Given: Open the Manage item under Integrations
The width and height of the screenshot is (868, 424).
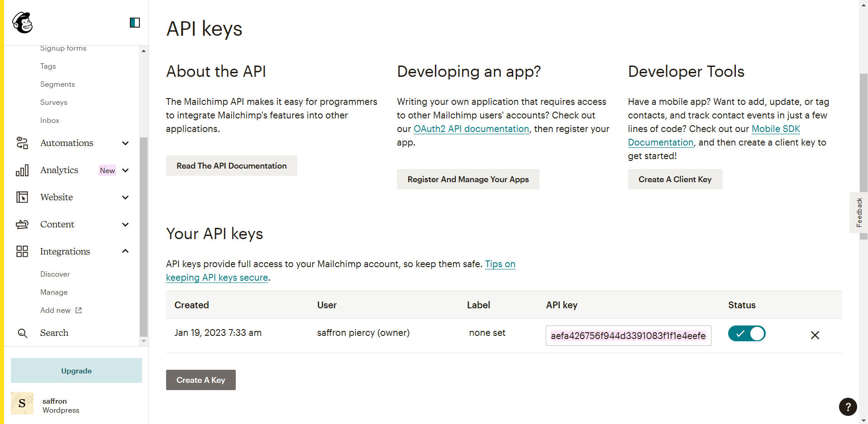Looking at the screenshot, I should (x=54, y=292).
